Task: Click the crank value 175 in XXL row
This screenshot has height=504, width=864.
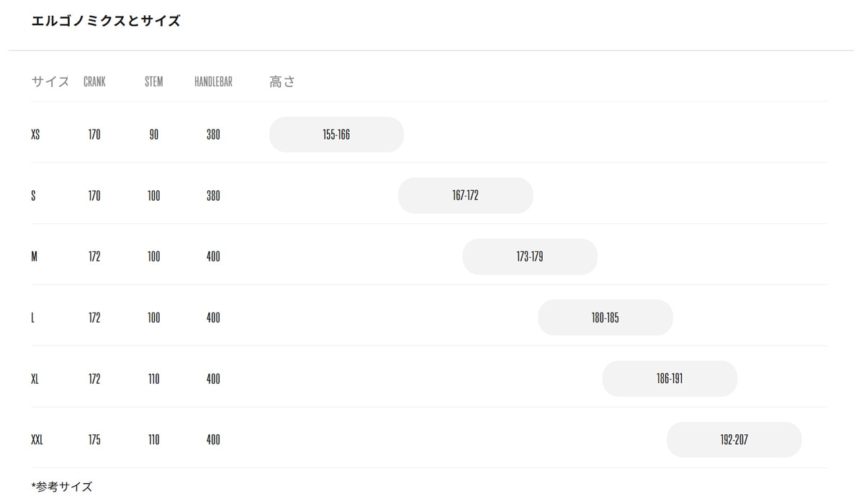Action: (94, 440)
